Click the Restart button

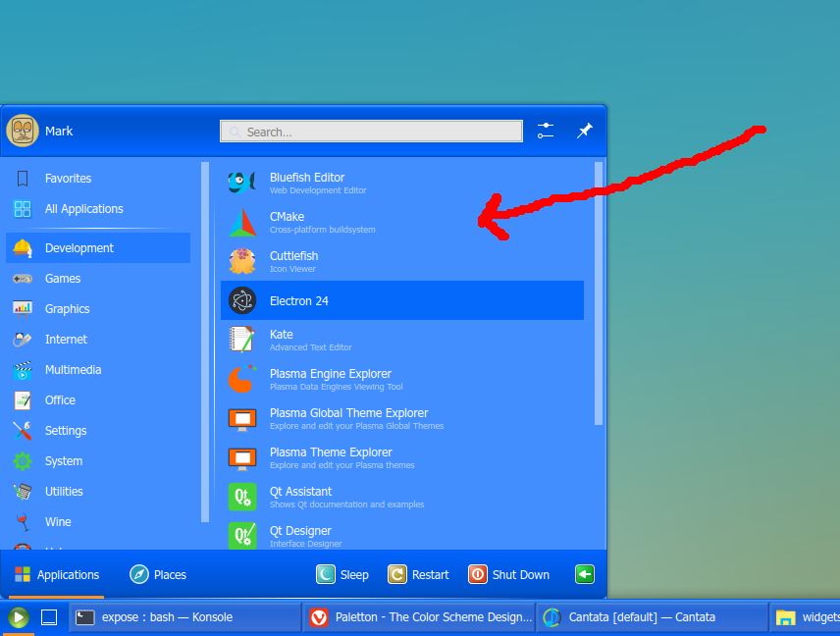coord(418,574)
